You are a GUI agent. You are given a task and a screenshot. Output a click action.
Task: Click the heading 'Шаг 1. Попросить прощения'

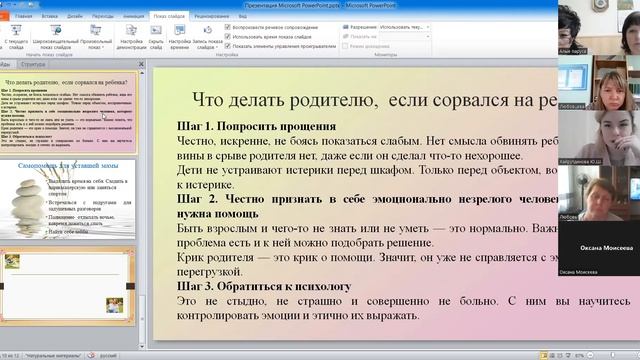256,126
